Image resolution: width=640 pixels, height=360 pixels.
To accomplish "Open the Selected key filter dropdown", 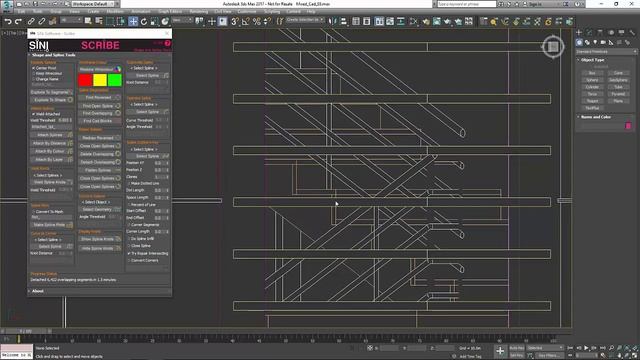I will [545, 348].
